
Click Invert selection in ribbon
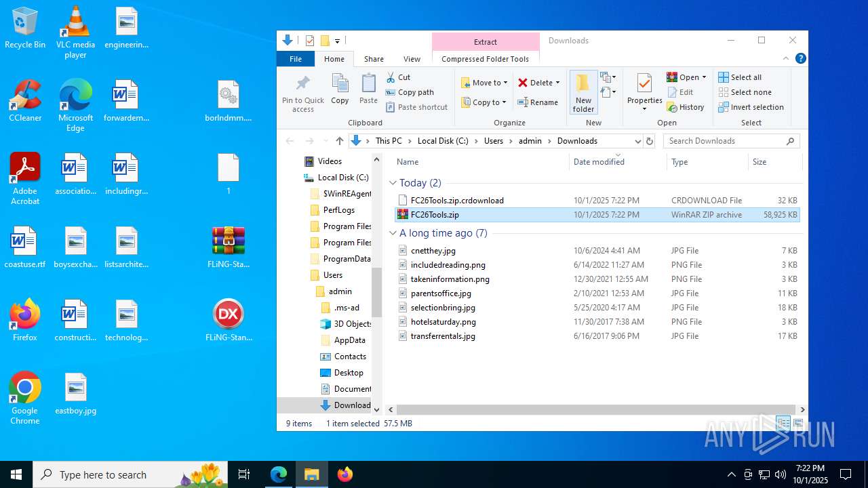tap(751, 107)
